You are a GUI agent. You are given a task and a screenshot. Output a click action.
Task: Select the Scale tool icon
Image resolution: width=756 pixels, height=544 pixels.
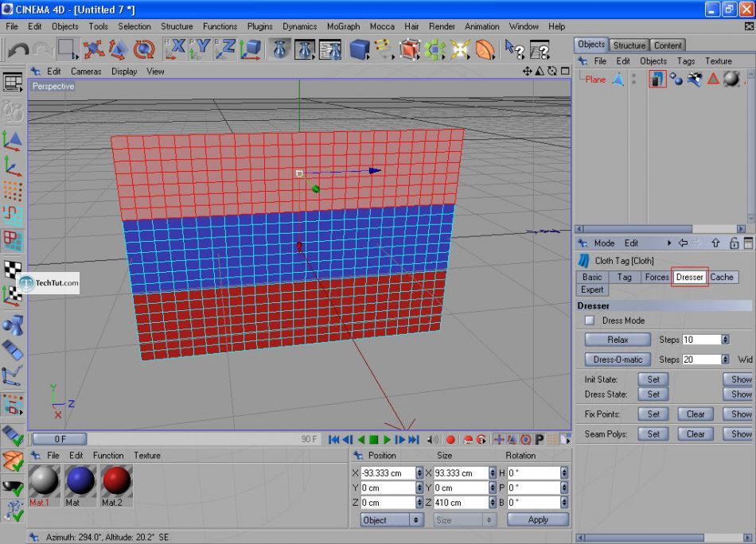[x=118, y=49]
